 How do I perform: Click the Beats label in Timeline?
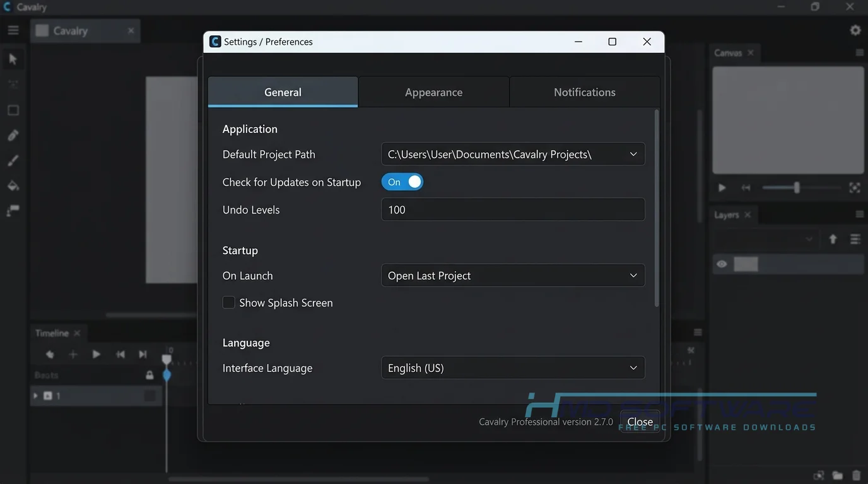[x=46, y=375]
